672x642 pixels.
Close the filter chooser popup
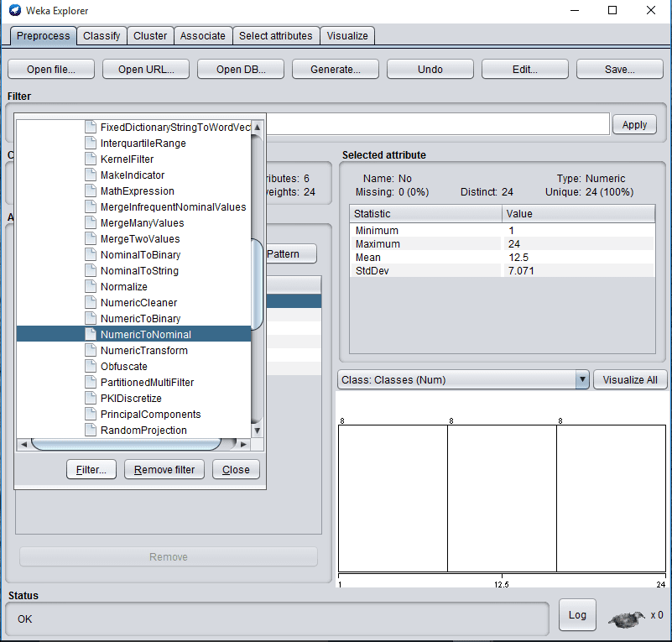point(236,470)
